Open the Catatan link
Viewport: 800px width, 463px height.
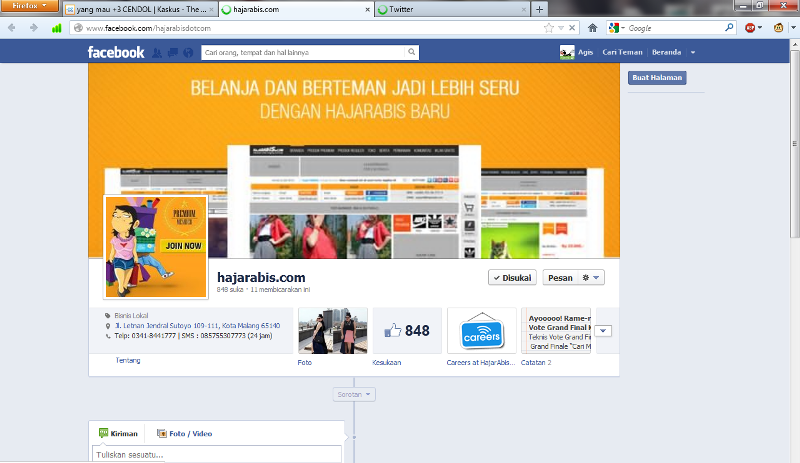533,362
